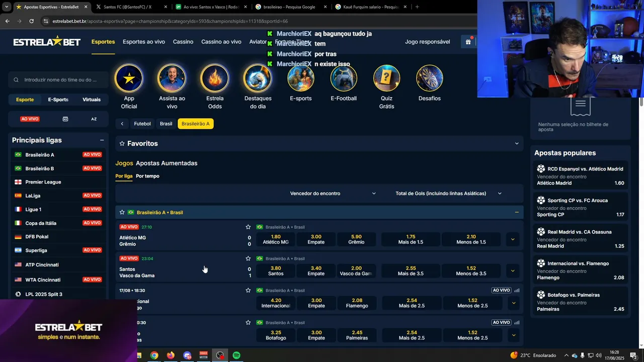Select popular bet Flamengo 2.08
This screenshot has width=644, height=362.
pyautogui.click(x=580, y=270)
